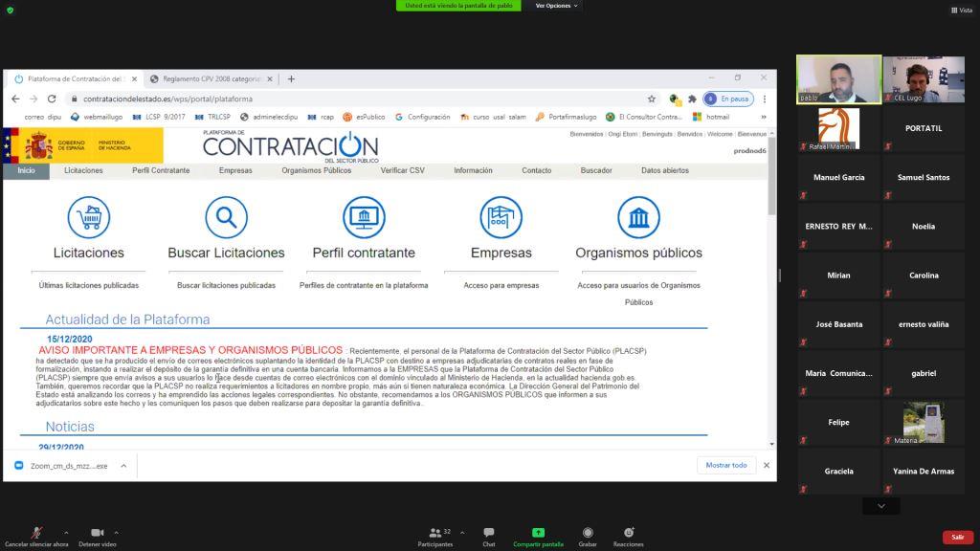This screenshot has height=551, width=980.
Task: Click the browser address bar URL
Action: [x=167, y=99]
